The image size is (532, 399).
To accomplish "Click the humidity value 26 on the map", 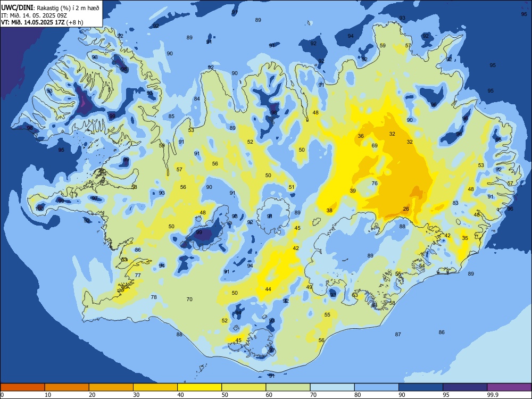I will pyautogui.click(x=406, y=209).
